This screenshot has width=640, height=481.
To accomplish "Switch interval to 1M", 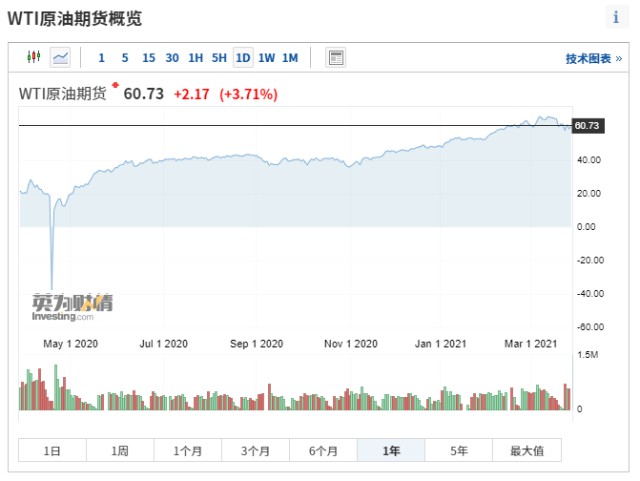I will 290,58.
